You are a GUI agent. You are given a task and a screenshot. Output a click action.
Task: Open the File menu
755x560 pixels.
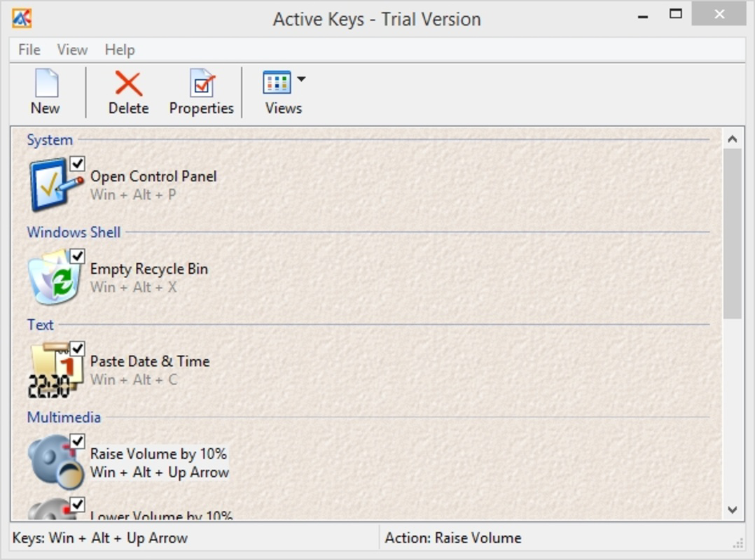[x=29, y=50]
